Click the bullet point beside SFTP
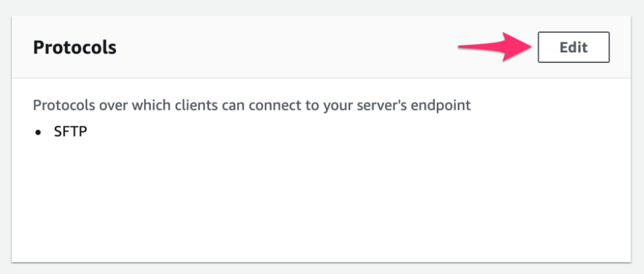This screenshot has height=274, width=644. 39,133
